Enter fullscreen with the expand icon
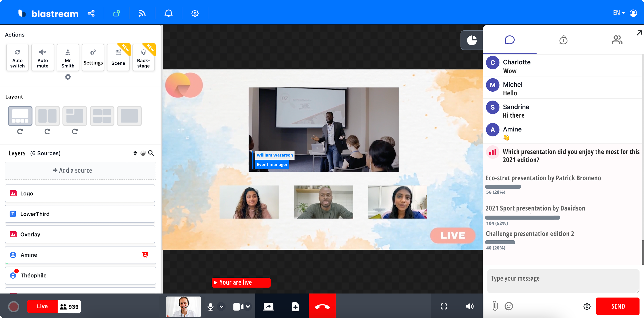 click(x=444, y=306)
